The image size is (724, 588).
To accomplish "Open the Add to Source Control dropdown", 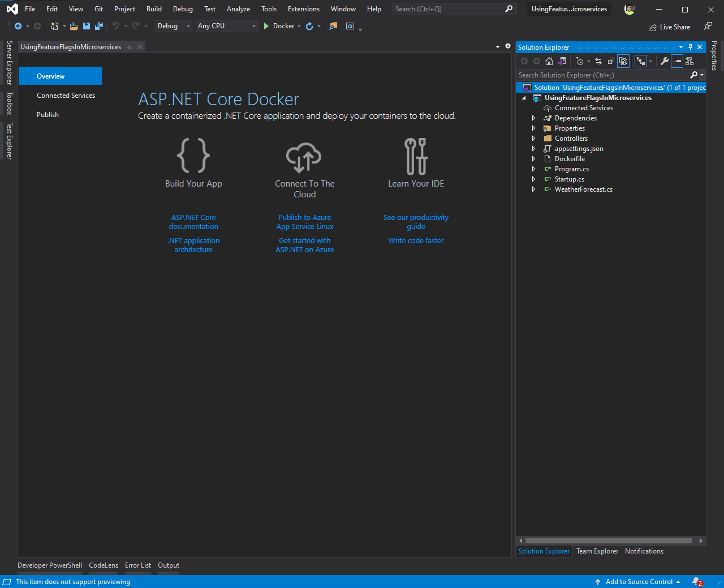I will click(x=637, y=582).
